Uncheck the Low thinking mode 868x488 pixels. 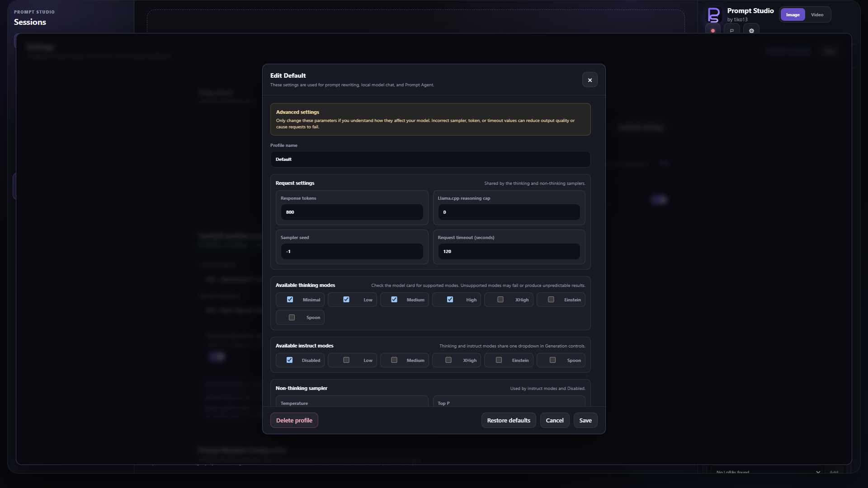pos(346,300)
